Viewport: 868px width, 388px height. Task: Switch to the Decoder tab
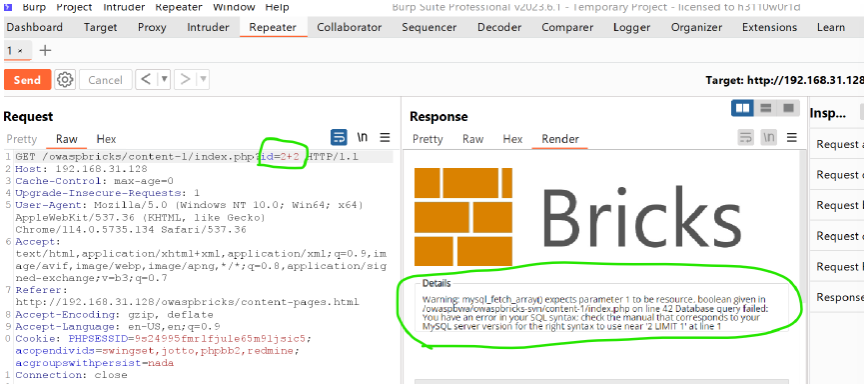pos(499,27)
